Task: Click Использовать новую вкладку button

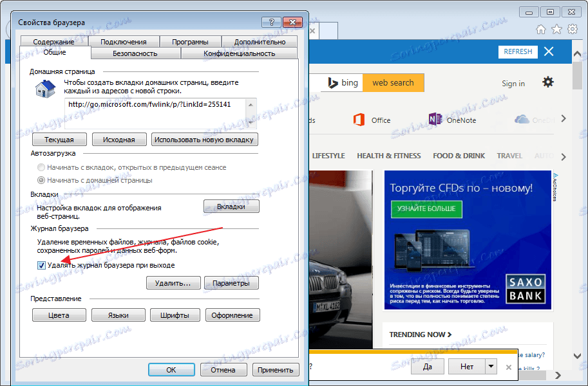Action: coord(204,140)
